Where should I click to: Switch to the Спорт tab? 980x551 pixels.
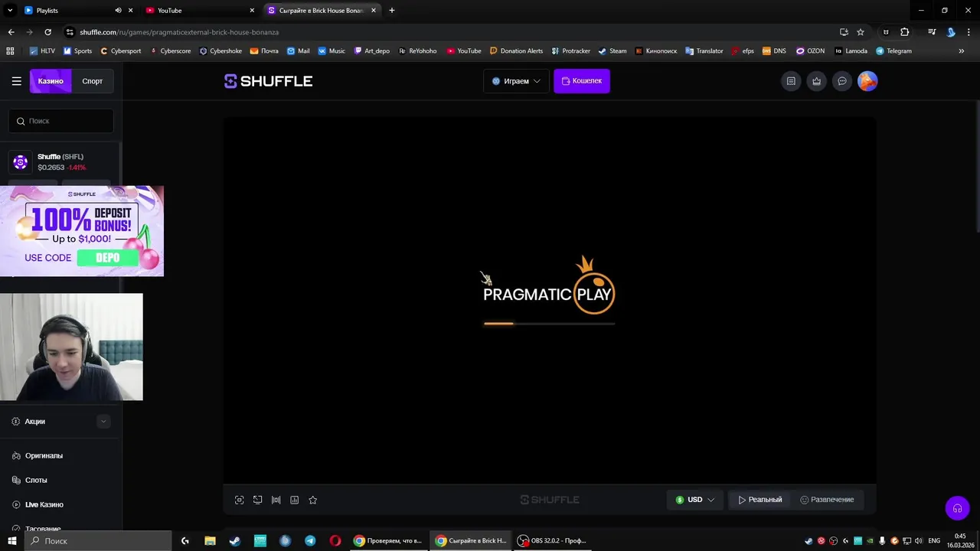pos(93,81)
